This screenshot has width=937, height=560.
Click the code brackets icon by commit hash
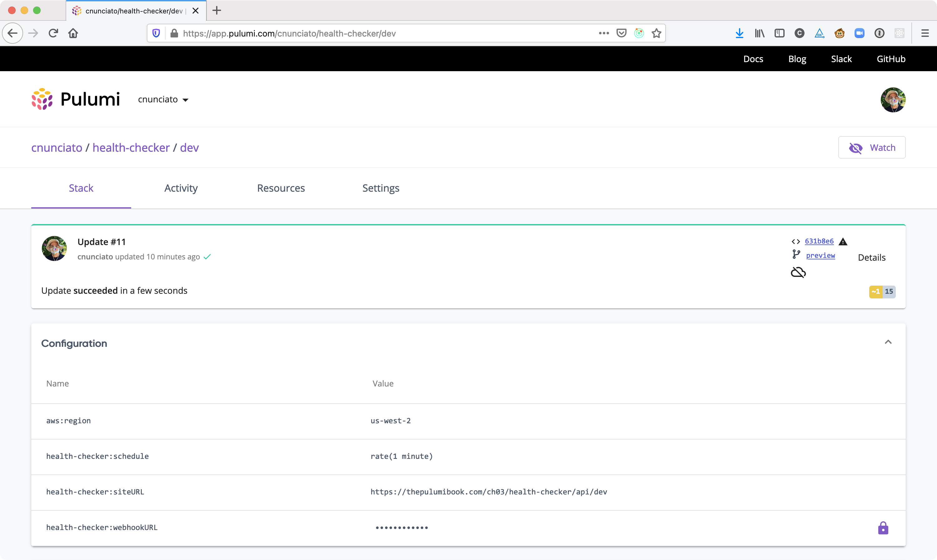pyautogui.click(x=796, y=242)
